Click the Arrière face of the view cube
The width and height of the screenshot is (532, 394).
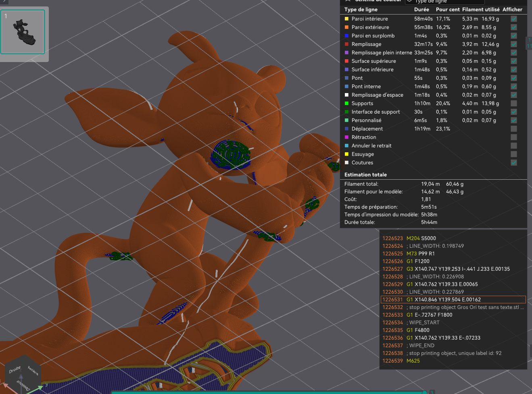pyautogui.click(x=33, y=370)
